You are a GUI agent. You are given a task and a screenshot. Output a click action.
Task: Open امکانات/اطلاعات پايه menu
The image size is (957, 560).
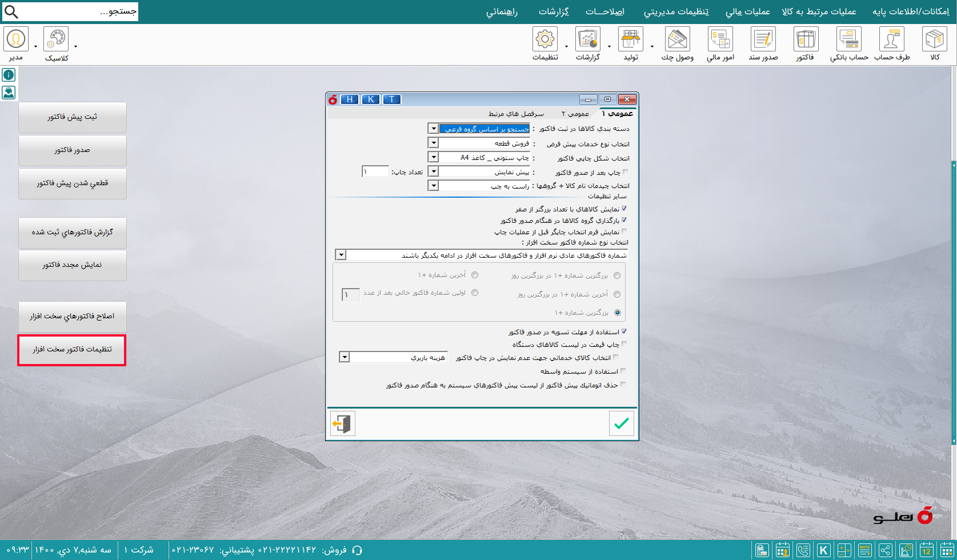click(910, 11)
